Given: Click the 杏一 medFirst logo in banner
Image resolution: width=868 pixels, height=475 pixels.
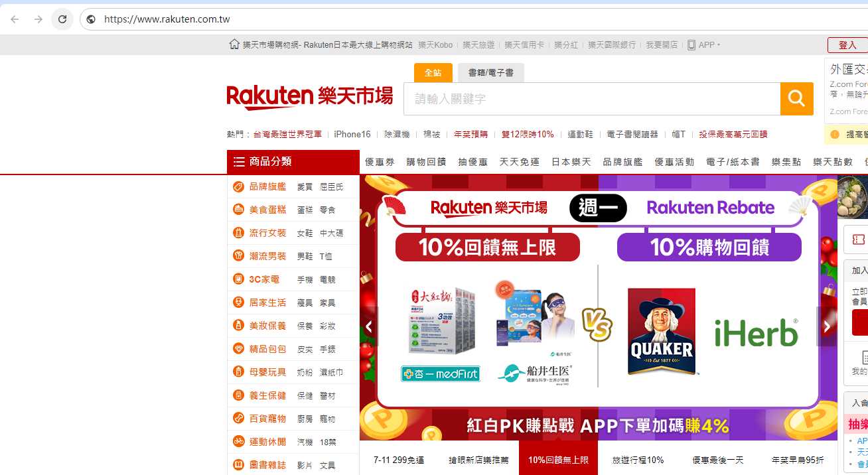Looking at the screenshot, I should coord(440,373).
